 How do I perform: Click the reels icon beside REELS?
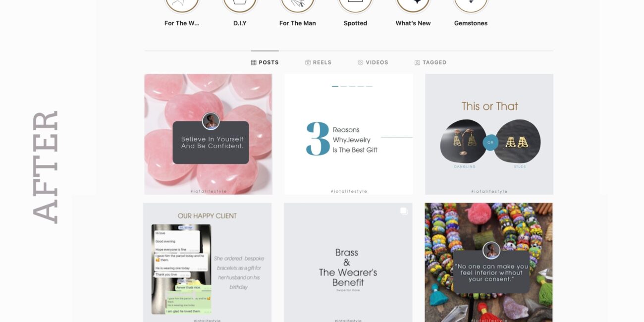[308, 62]
